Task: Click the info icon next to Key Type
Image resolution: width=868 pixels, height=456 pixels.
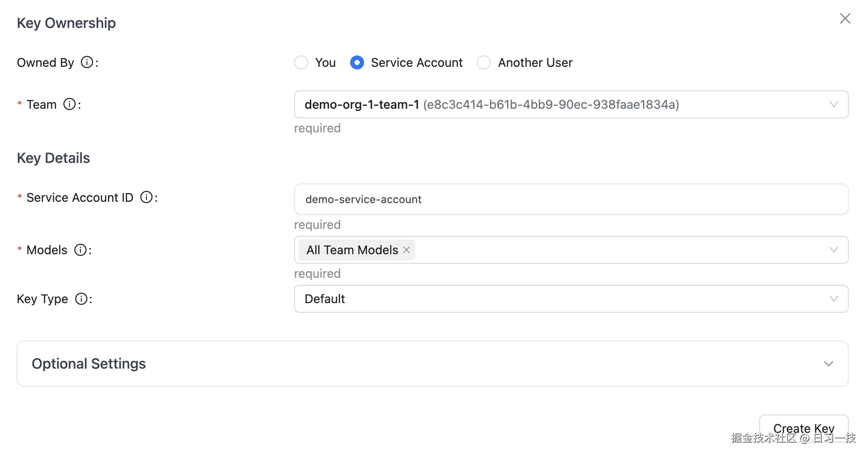Action: pyautogui.click(x=81, y=299)
